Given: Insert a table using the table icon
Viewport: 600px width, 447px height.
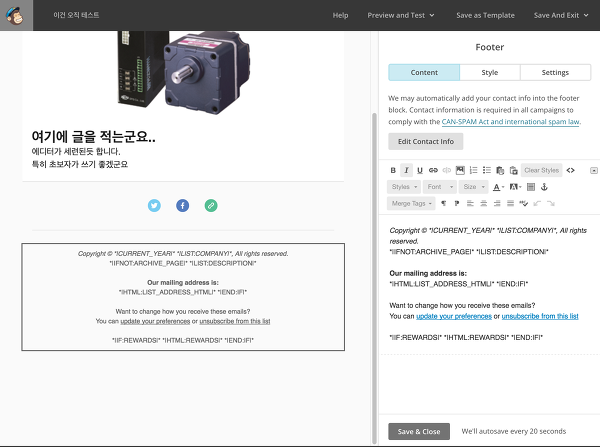Looking at the screenshot, I should pos(531,187).
